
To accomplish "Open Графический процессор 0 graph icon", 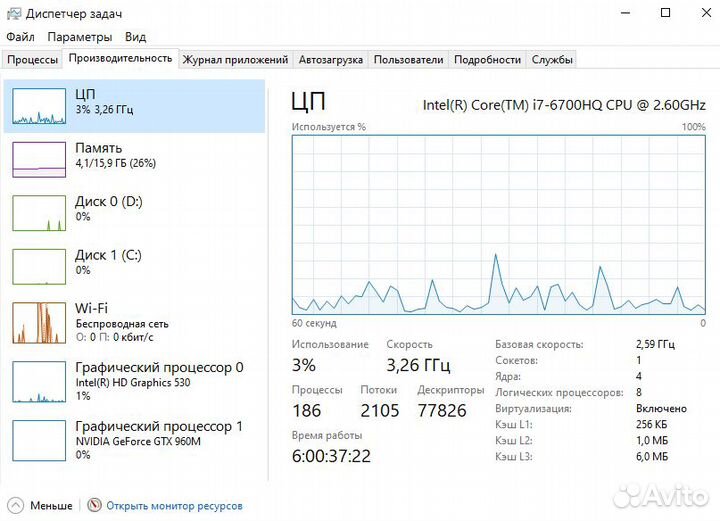I will pos(39,380).
